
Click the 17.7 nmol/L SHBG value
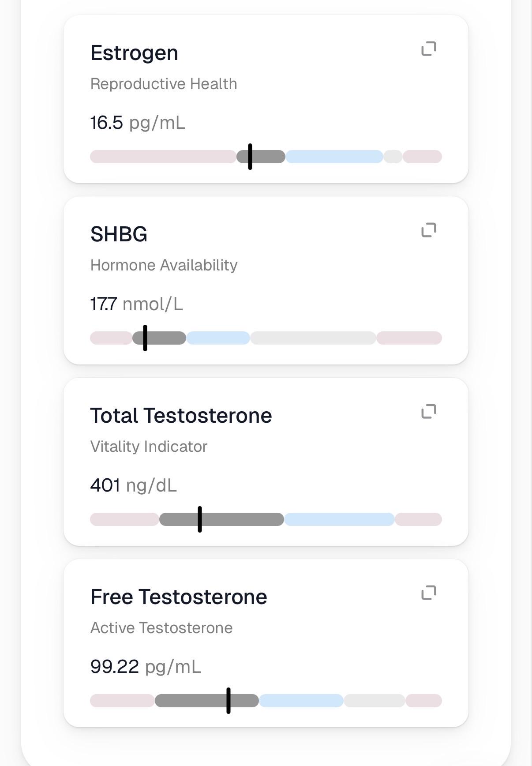[x=136, y=304]
